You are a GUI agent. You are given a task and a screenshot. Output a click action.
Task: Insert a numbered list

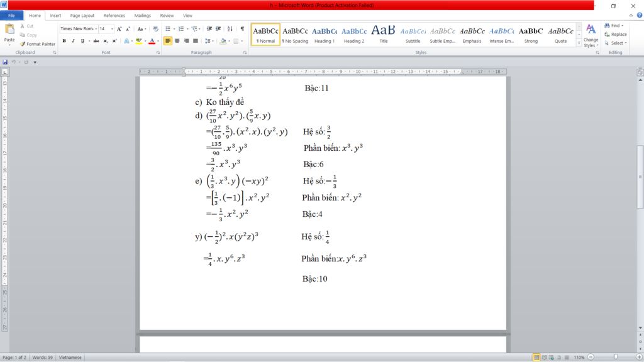(180, 29)
